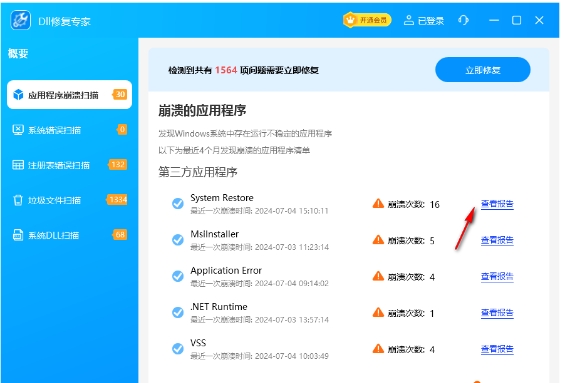Click the user silhouette icon beside 已登录

pyautogui.click(x=409, y=20)
